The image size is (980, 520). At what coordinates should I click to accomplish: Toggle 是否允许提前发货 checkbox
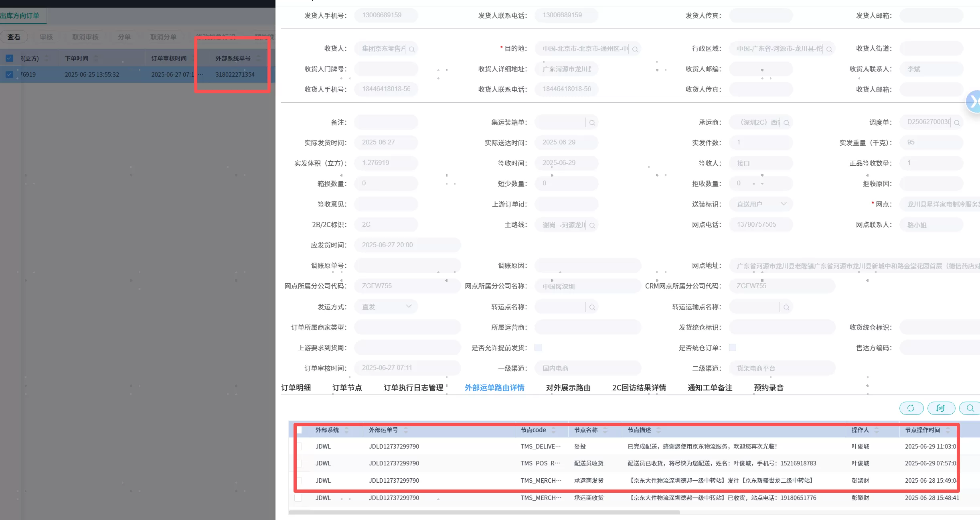pyautogui.click(x=539, y=347)
